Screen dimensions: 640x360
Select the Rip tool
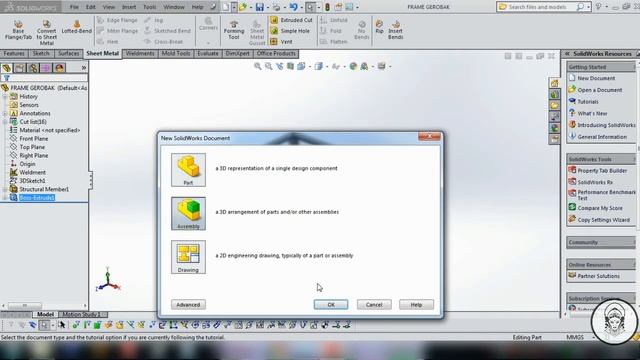tap(380, 27)
